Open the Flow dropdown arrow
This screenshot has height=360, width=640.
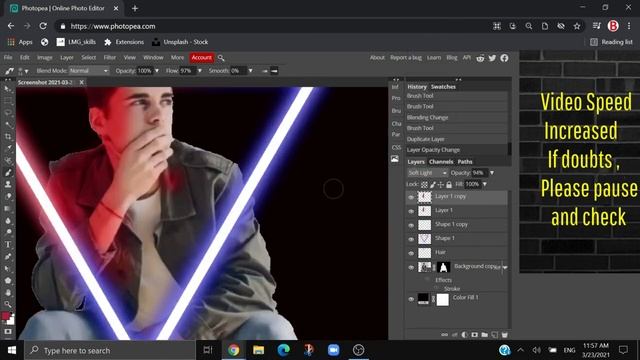[200, 71]
